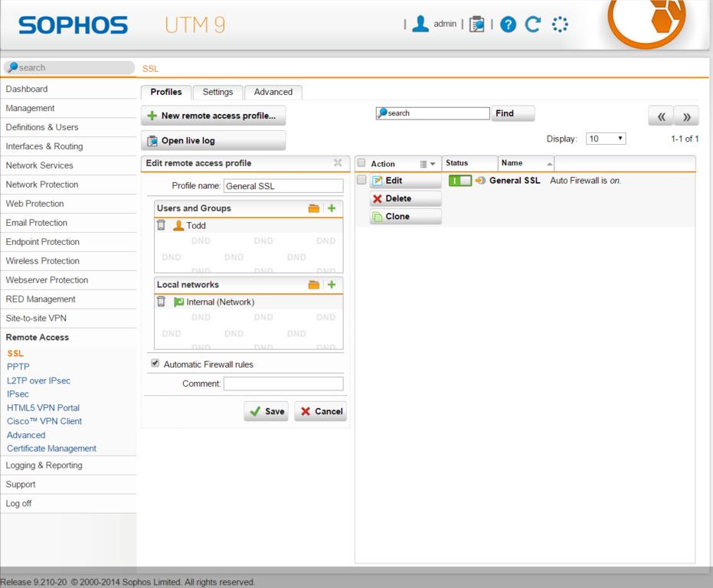The height and width of the screenshot is (588, 713).
Task: Add new user with Users and Groups plus
Action: click(x=332, y=208)
